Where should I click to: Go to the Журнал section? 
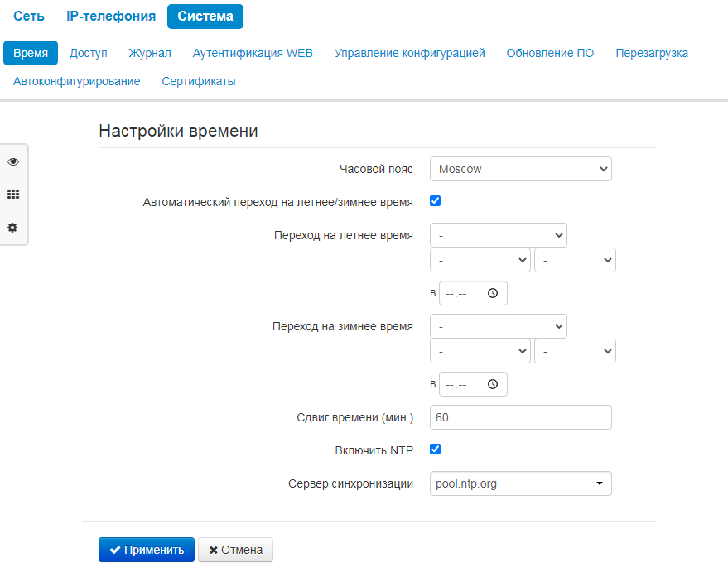pos(150,53)
